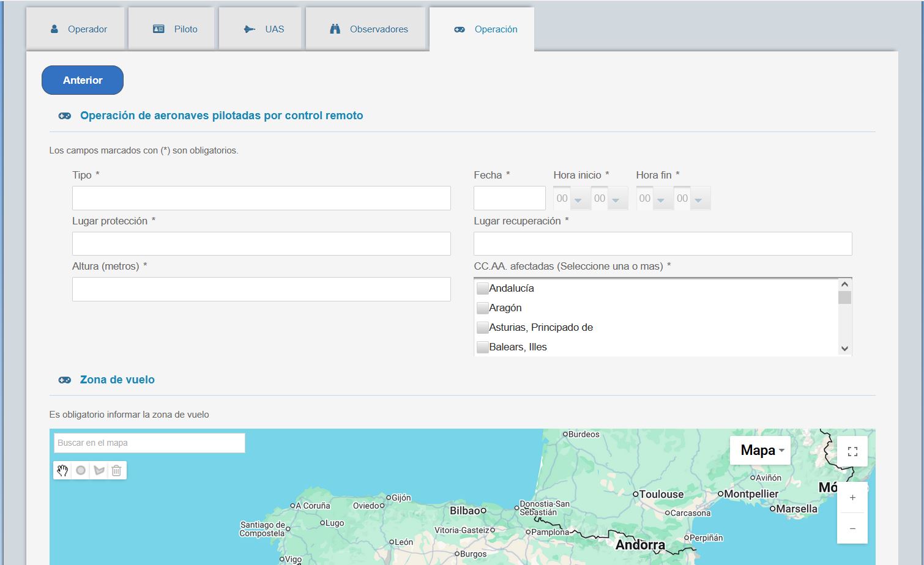Screen dimensions: 924x565
Task: Check the Balears, Illes checkbox
Action: (x=483, y=347)
